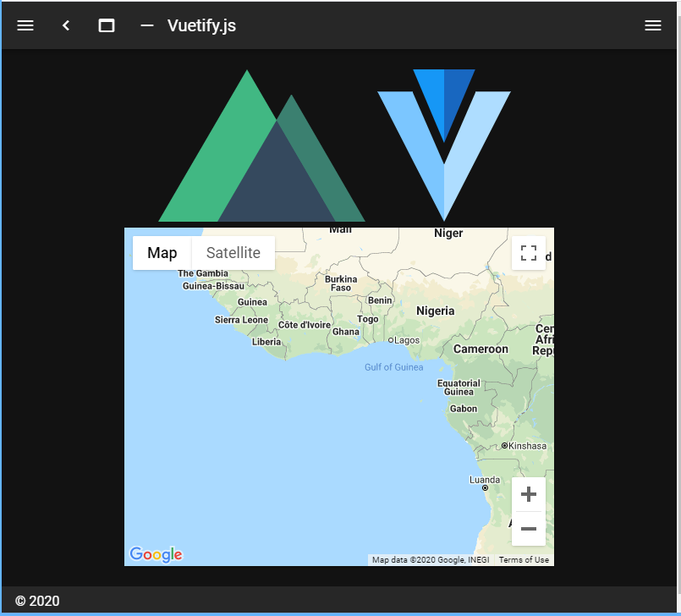Click the Benin label on the map
Image resolution: width=681 pixels, height=616 pixels.
pyautogui.click(x=380, y=300)
